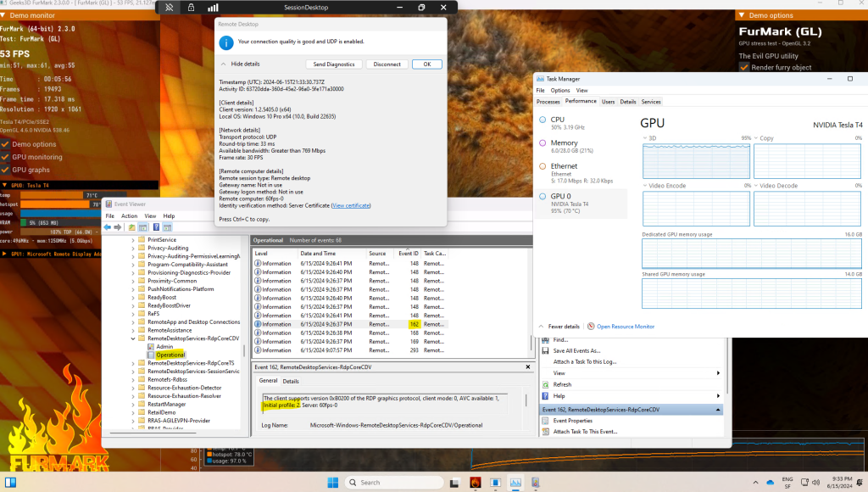Click the up-one-level folder icon in Event Viewer

[x=131, y=227]
